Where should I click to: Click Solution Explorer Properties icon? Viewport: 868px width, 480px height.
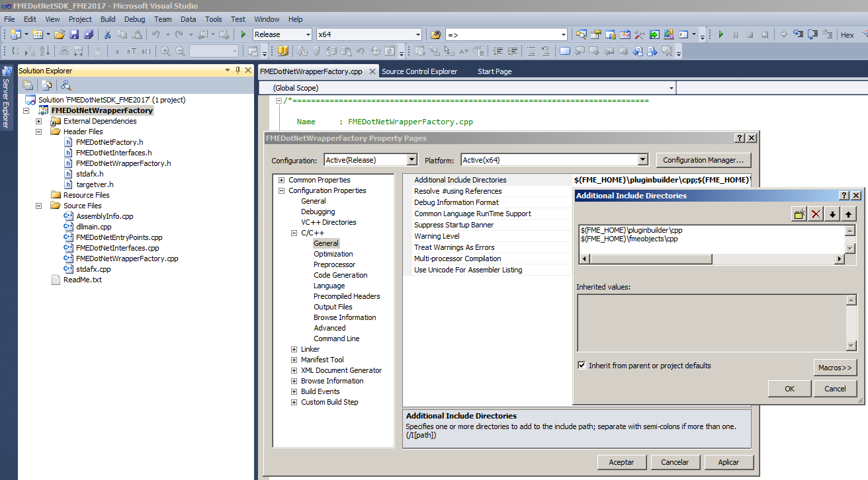(x=28, y=85)
